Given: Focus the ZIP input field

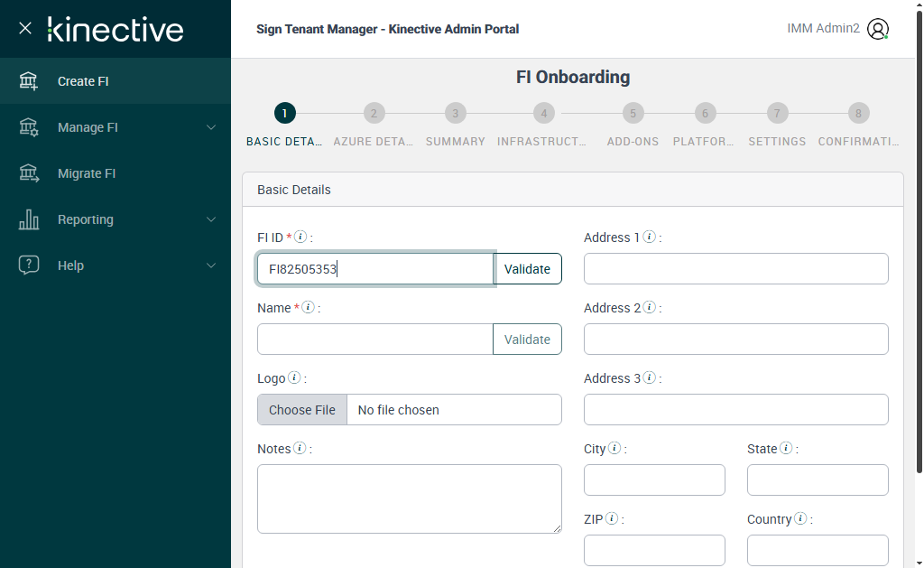Looking at the screenshot, I should coord(655,550).
